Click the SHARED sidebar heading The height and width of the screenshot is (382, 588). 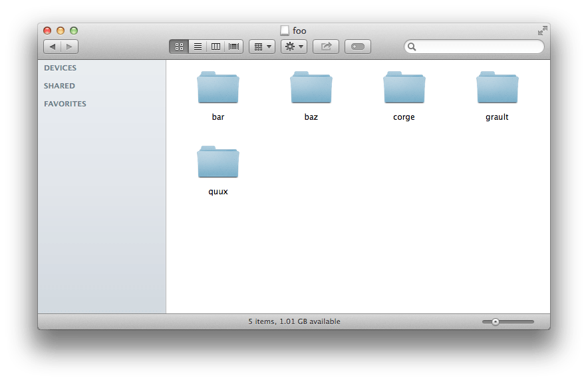(59, 86)
